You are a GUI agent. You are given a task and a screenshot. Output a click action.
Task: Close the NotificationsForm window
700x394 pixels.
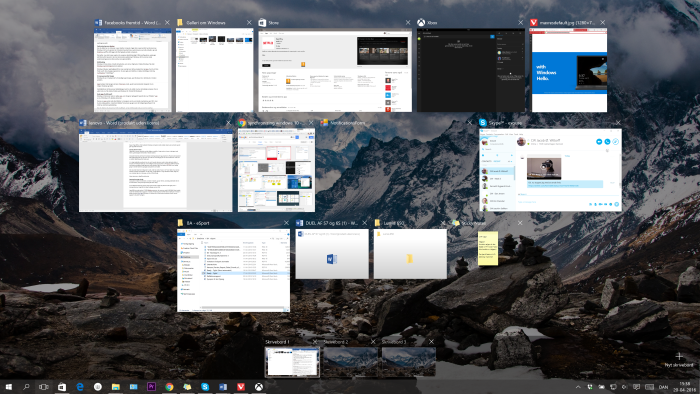point(469,123)
